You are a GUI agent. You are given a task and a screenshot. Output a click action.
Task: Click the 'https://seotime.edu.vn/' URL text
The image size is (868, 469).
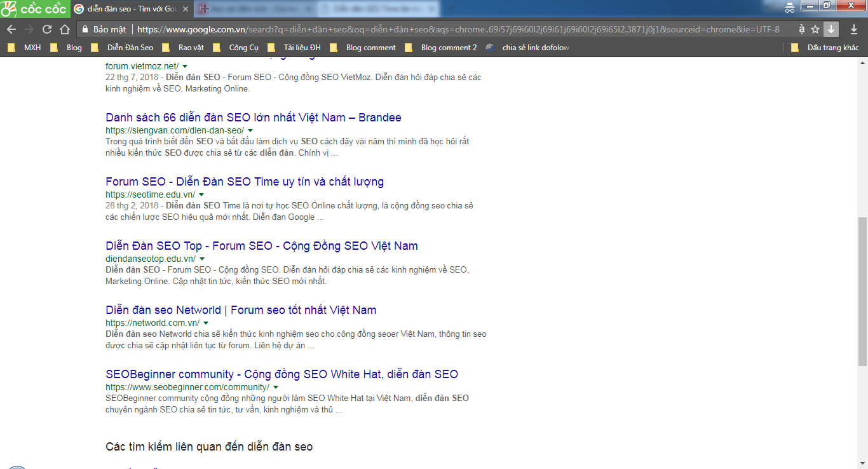(x=151, y=194)
